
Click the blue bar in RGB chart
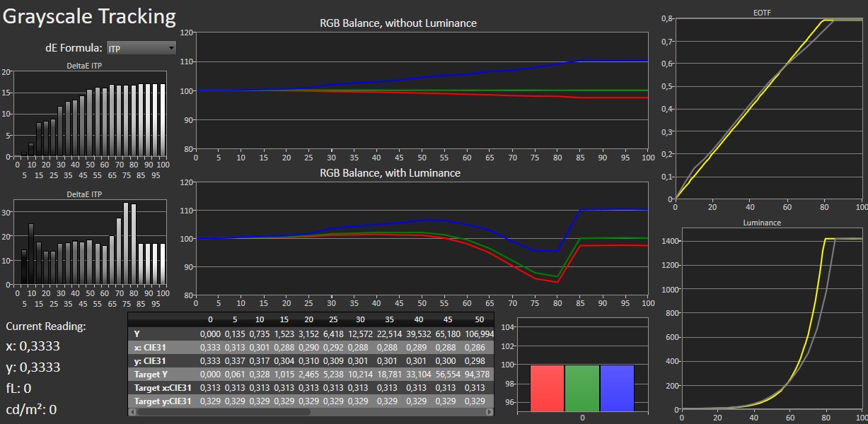pyautogui.click(x=616, y=387)
